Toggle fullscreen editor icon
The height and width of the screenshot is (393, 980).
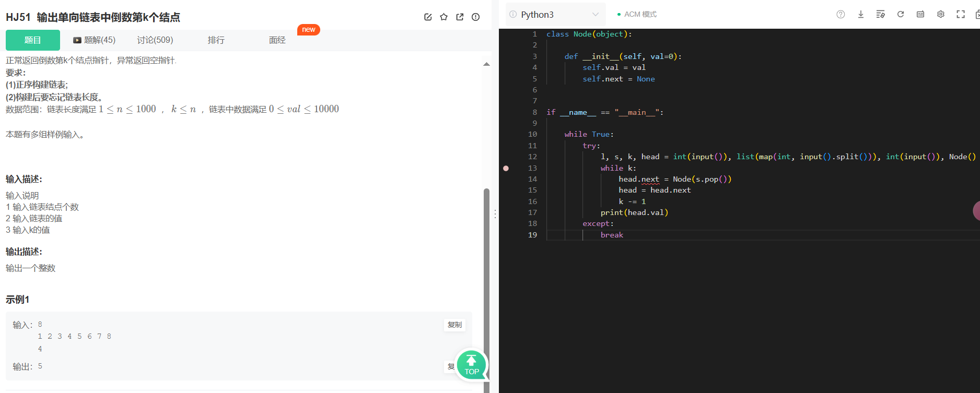pos(961,15)
